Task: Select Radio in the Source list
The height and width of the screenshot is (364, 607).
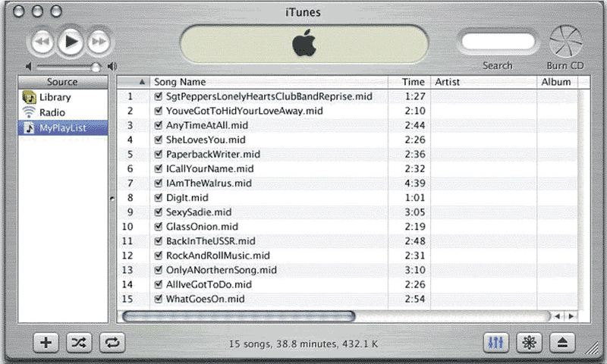Action: pos(52,112)
